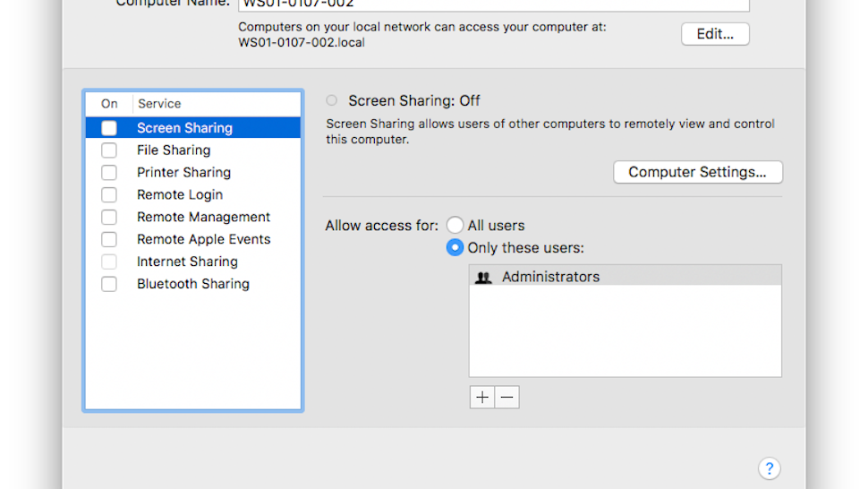Screen dimensions: 868x489
Task: Enable Remote Apple Events checkbox
Action: coord(109,239)
